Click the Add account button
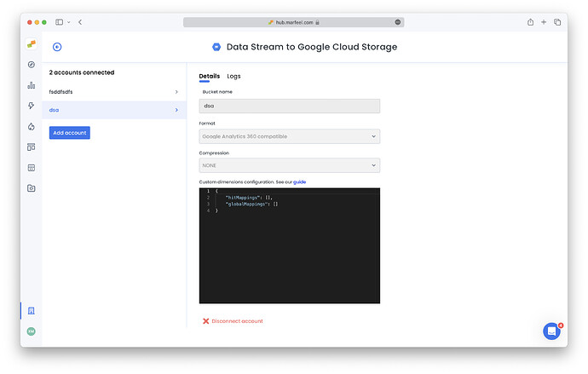588x374 pixels. [70, 133]
